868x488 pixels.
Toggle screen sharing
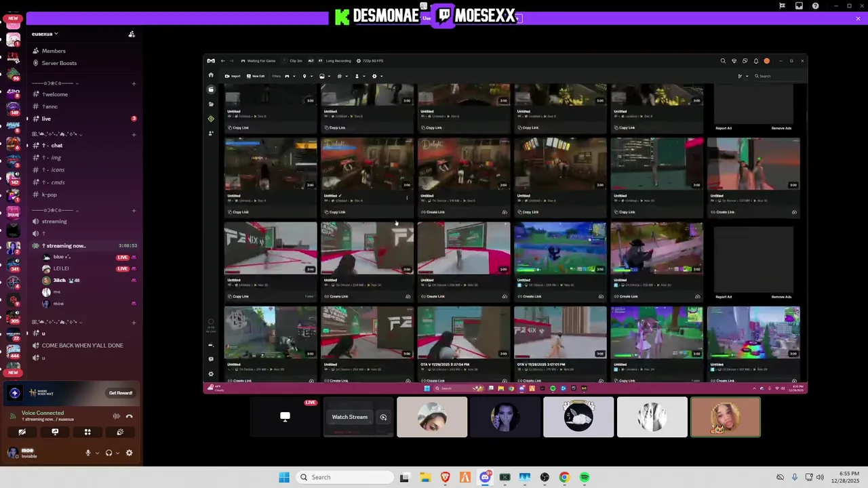(55, 432)
